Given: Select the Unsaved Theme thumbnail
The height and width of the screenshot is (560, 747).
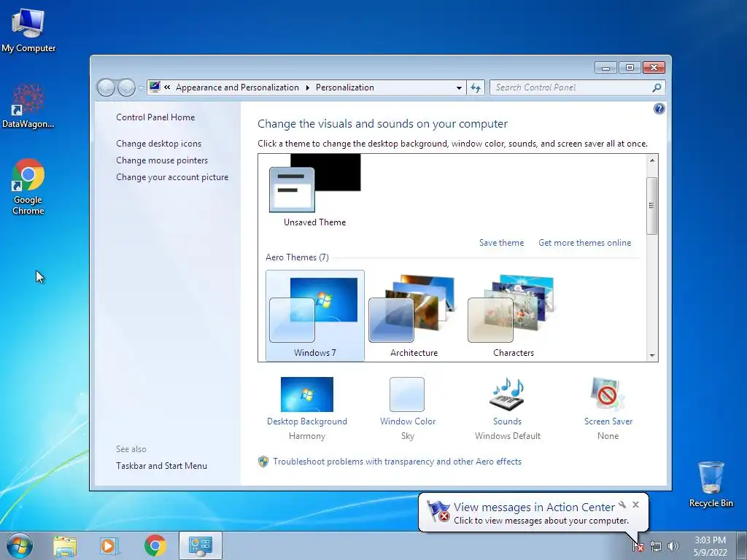Looking at the screenshot, I should (x=314, y=190).
